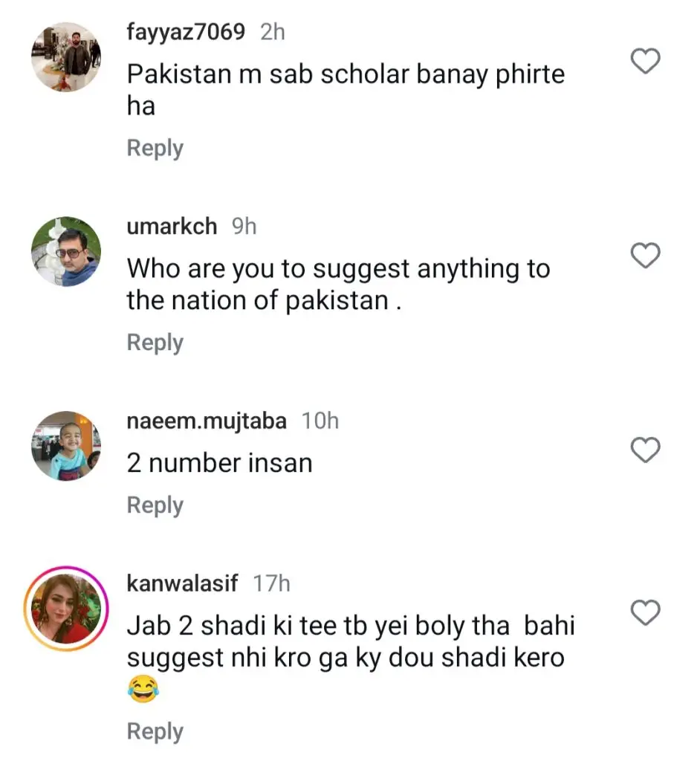View umarkch's profile picture
Image resolution: width=700 pixels, height=761 pixels.
[65, 252]
